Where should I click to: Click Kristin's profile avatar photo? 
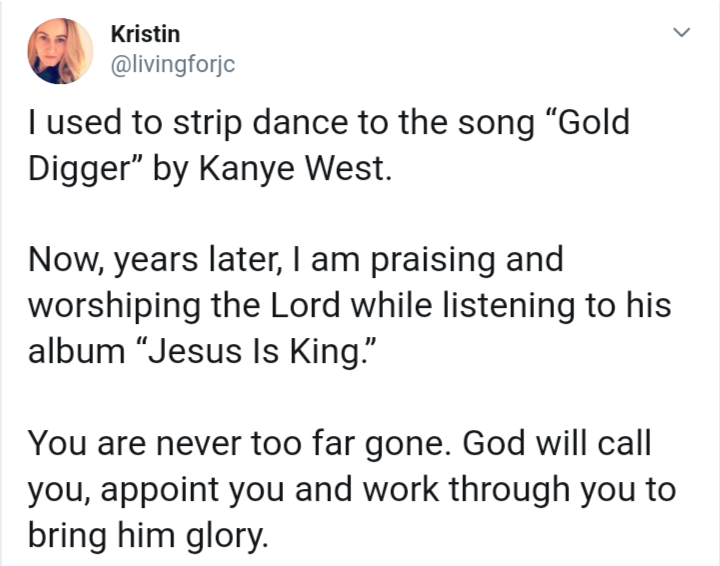(60, 51)
